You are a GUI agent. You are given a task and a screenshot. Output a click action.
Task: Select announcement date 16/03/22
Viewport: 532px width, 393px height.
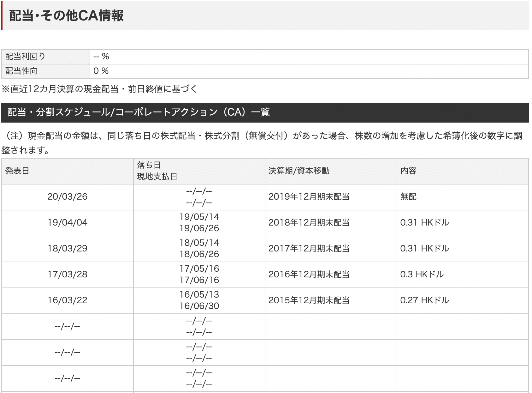(x=68, y=300)
